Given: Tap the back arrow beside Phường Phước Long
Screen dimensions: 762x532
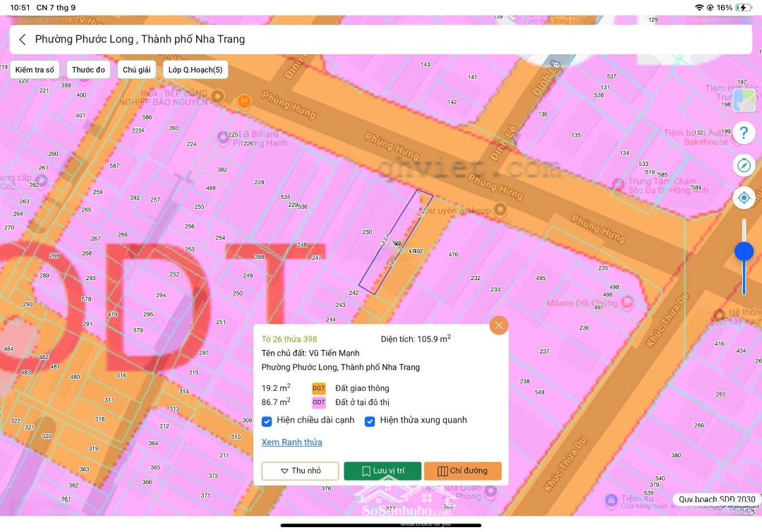Looking at the screenshot, I should click(x=23, y=40).
